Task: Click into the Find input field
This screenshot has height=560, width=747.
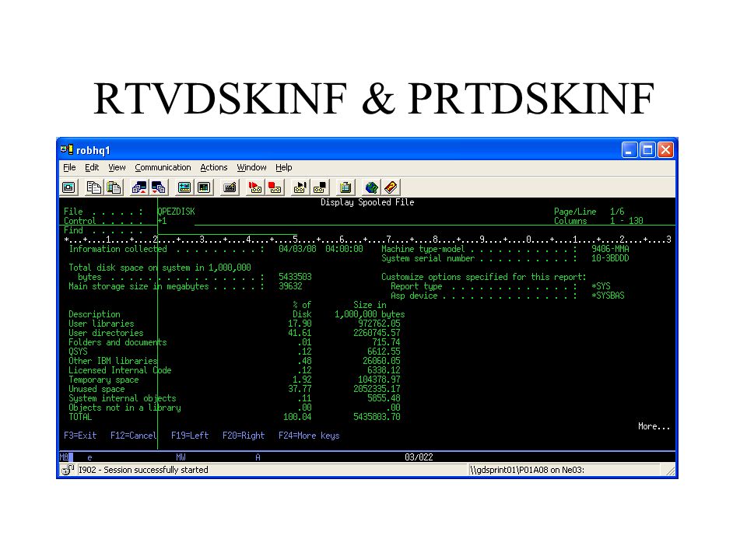Action: [227, 230]
